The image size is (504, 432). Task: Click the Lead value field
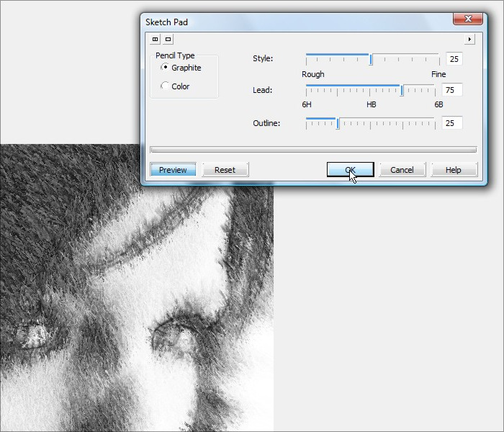click(x=453, y=90)
